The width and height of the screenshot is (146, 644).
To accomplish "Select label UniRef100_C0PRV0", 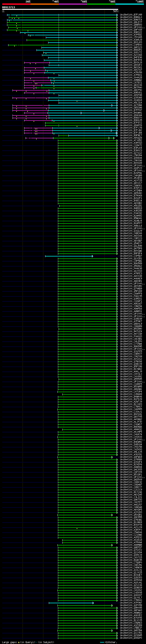I will pyautogui.click(x=131, y=45).
